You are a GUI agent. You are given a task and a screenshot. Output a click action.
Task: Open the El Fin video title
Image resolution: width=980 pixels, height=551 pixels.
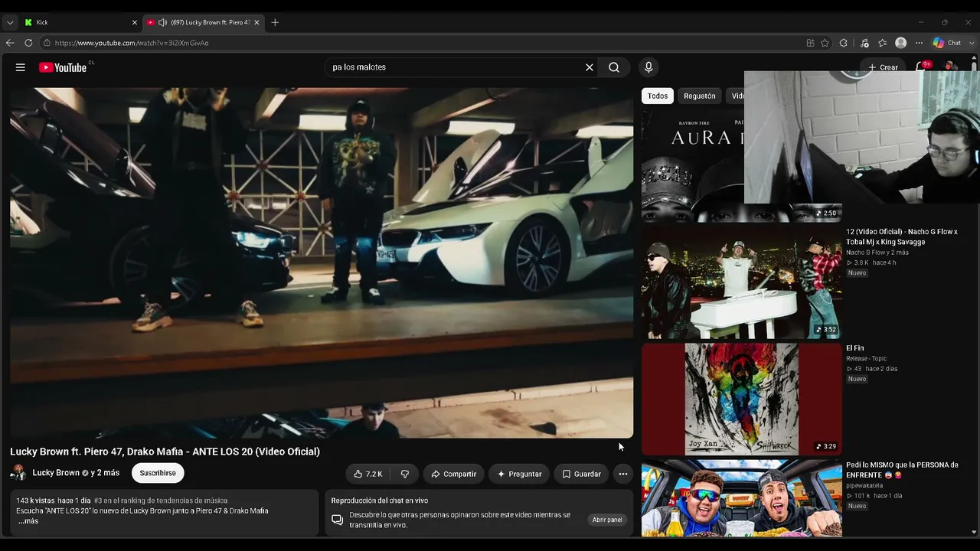855,348
